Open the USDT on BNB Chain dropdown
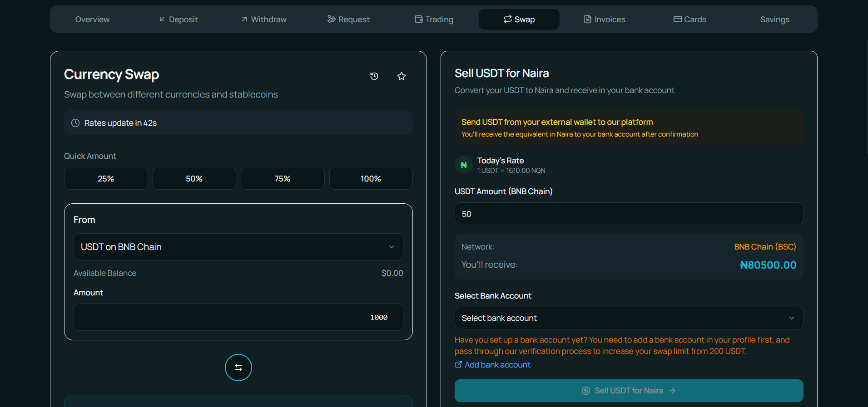Screen dimensions: 868x407 pos(238,247)
